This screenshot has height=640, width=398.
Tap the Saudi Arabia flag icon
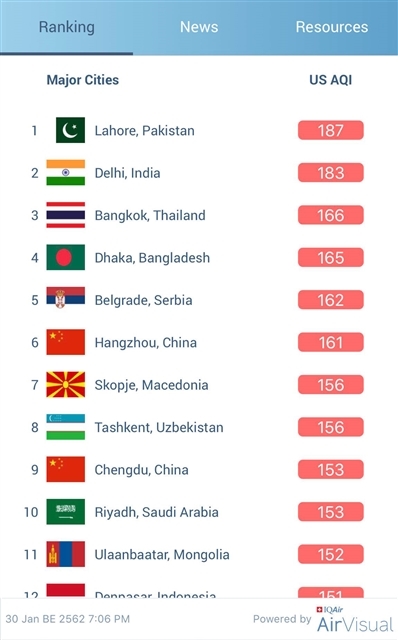66,512
